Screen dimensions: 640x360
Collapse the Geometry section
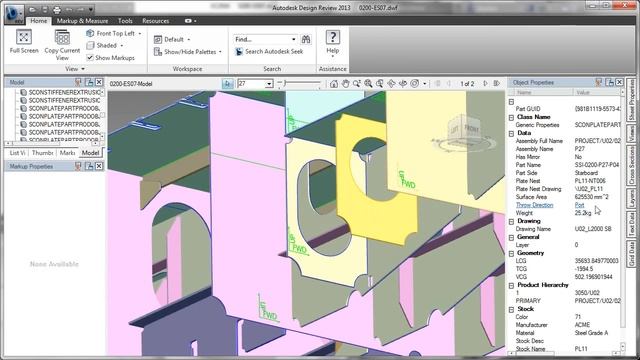coord(511,253)
